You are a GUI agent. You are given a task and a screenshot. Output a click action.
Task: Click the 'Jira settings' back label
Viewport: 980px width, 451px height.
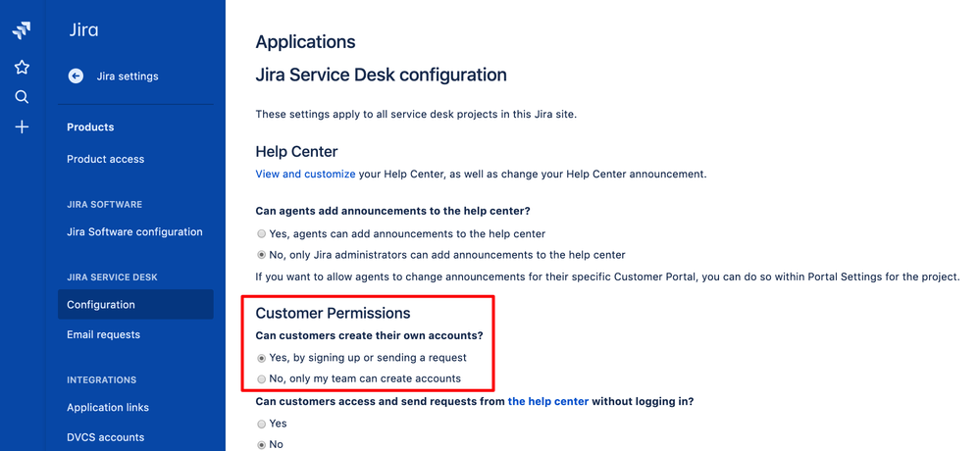click(128, 76)
